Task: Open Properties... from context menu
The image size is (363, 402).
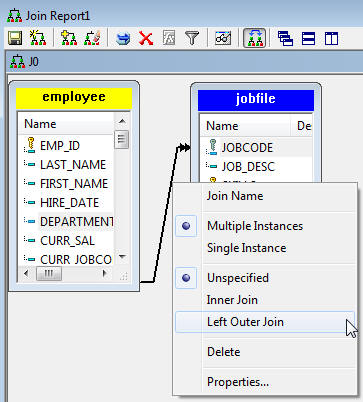Action: [x=238, y=382]
